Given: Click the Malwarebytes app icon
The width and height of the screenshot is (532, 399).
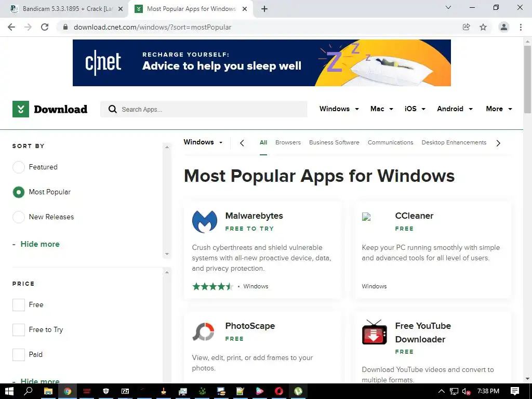Looking at the screenshot, I should click(x=205, y=221).
